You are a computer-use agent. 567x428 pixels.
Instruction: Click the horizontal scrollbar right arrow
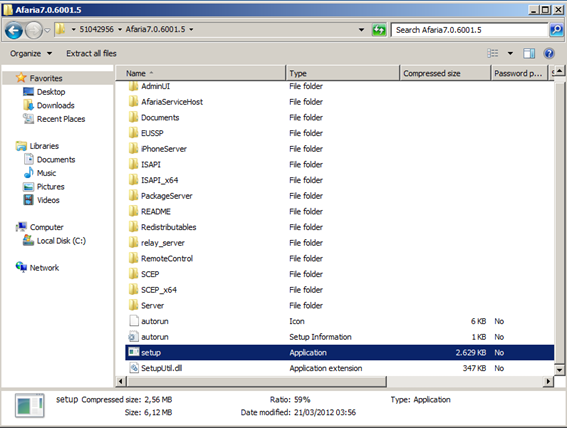tap(549, 381)
